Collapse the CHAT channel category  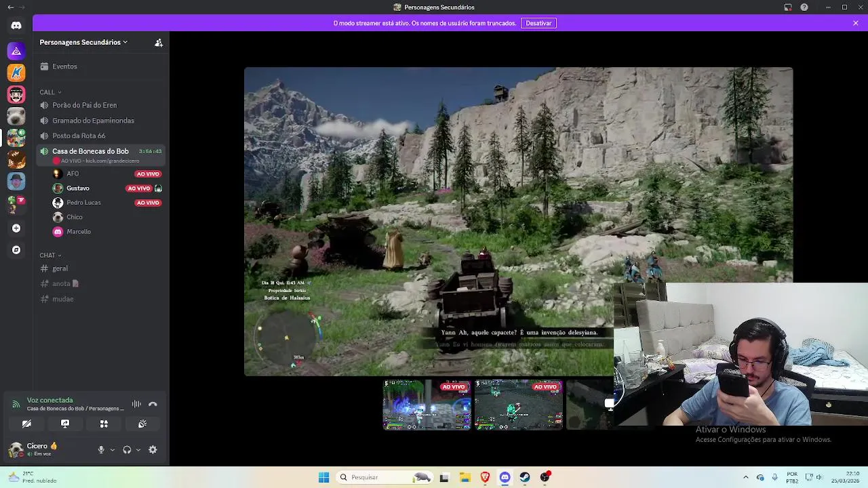[50, 256]
